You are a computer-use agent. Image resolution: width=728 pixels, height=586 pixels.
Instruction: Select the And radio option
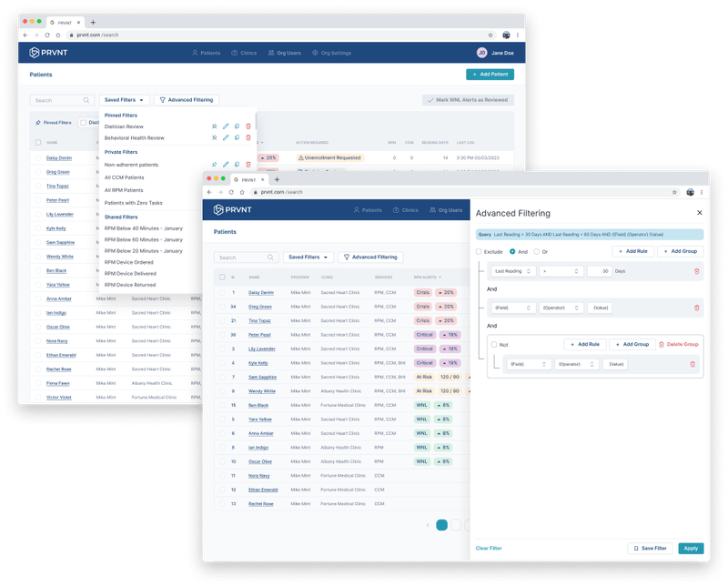pyautogui.click(x=512, y=252)
